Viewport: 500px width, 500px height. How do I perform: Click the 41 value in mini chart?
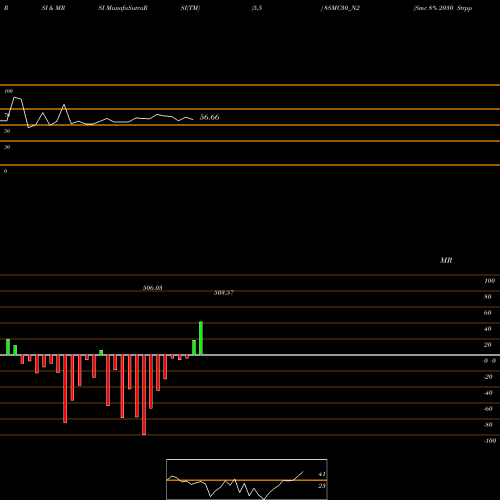pyautogui.click(x=322, y=474)
